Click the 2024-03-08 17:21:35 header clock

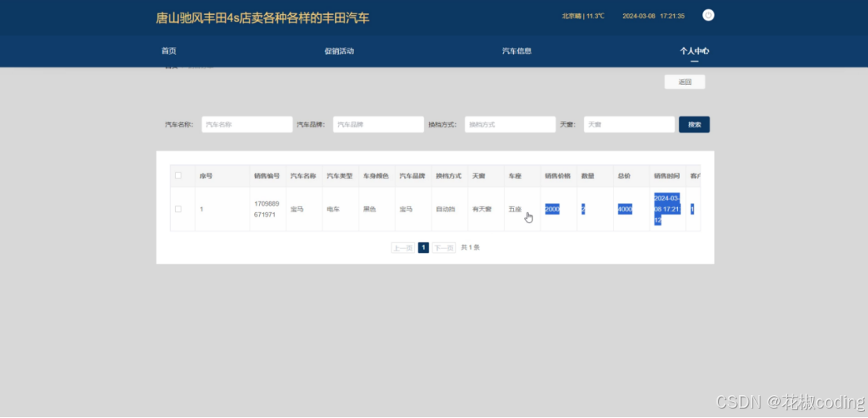point(654,16)
